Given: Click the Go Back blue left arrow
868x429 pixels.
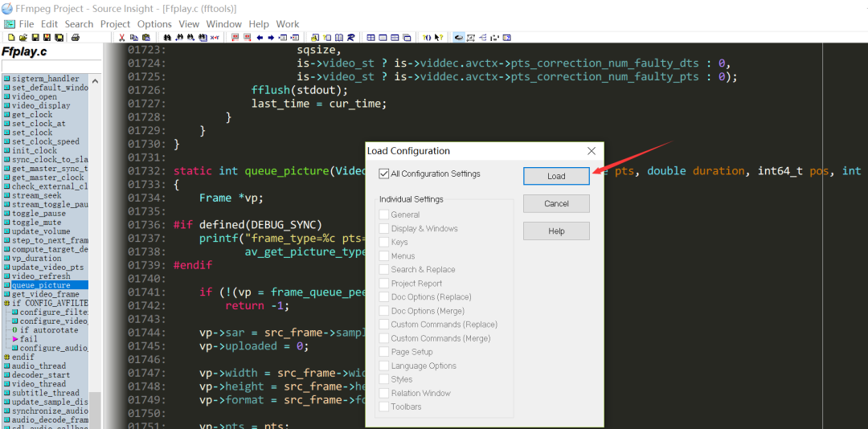Looking at the screenshot, I should point(260,38).
